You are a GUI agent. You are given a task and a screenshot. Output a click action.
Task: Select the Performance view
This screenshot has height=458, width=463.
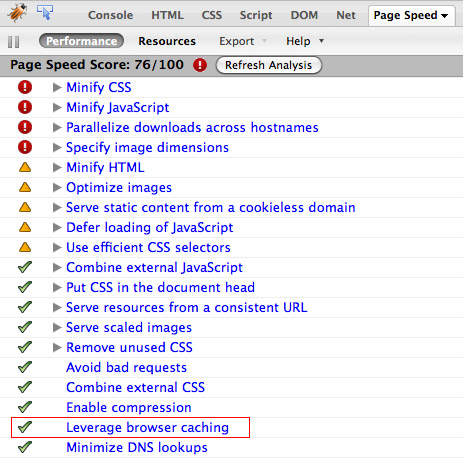click(x=81, y=41)
